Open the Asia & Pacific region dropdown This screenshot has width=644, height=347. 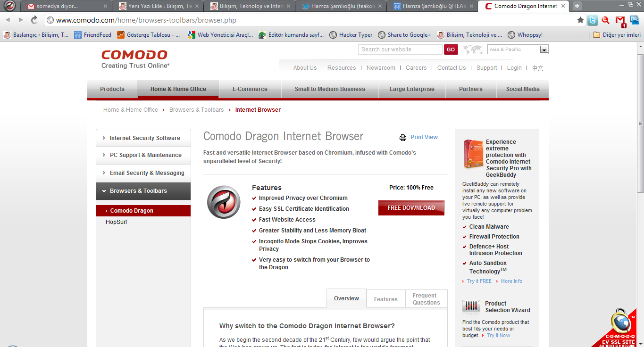click(x=518, y=50)
